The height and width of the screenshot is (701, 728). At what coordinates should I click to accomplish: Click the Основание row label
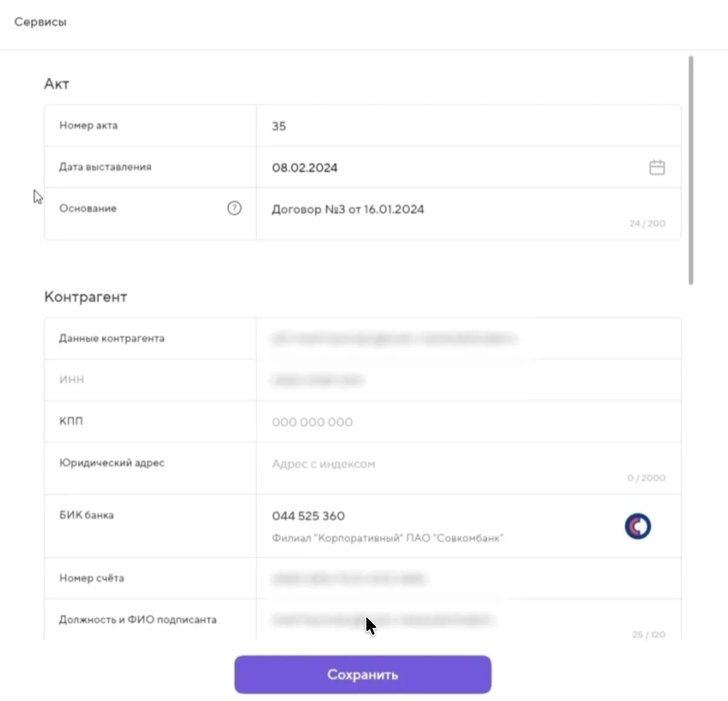88,208
